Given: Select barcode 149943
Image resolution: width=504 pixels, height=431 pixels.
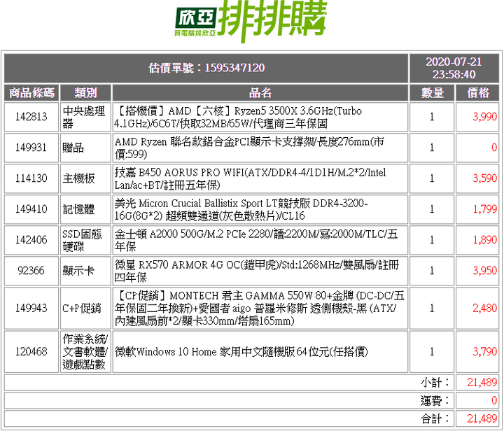Looking at the screenshot, I should (x=31, y=309).
